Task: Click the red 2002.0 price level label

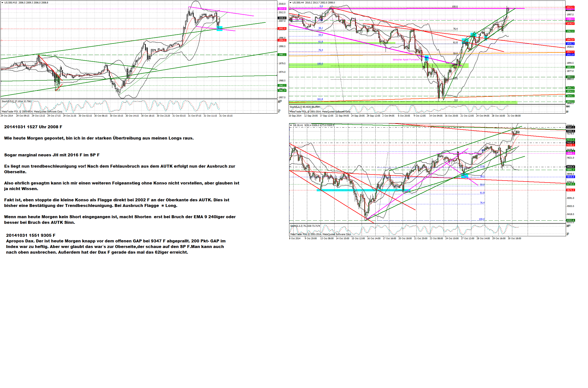Action: point(282,29)
